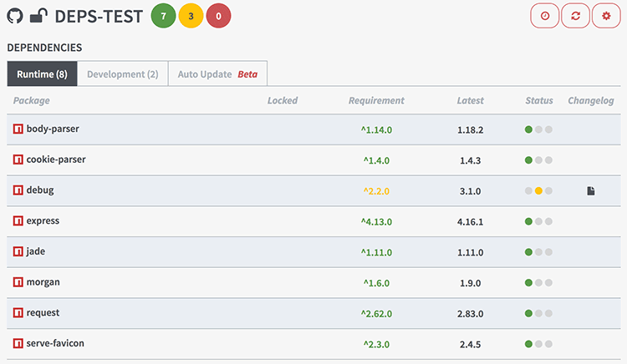Viewport: 627px width, 364px height.
Task: Click the npm icon beside morgan
Action: tap(18, 282)
